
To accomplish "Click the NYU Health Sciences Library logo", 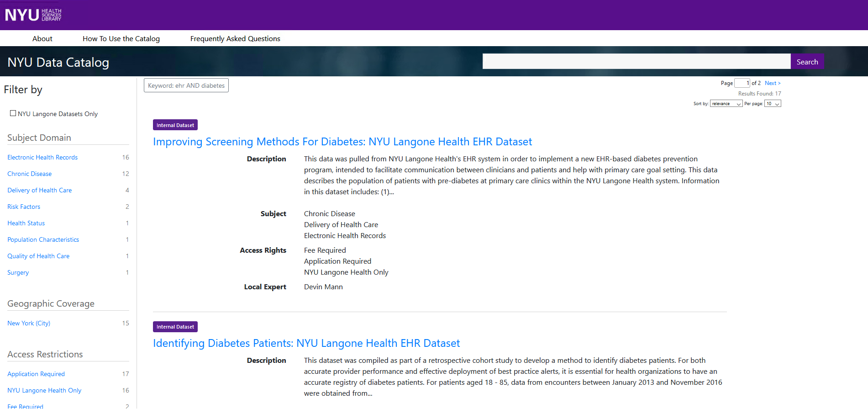I will pos(33,15).
